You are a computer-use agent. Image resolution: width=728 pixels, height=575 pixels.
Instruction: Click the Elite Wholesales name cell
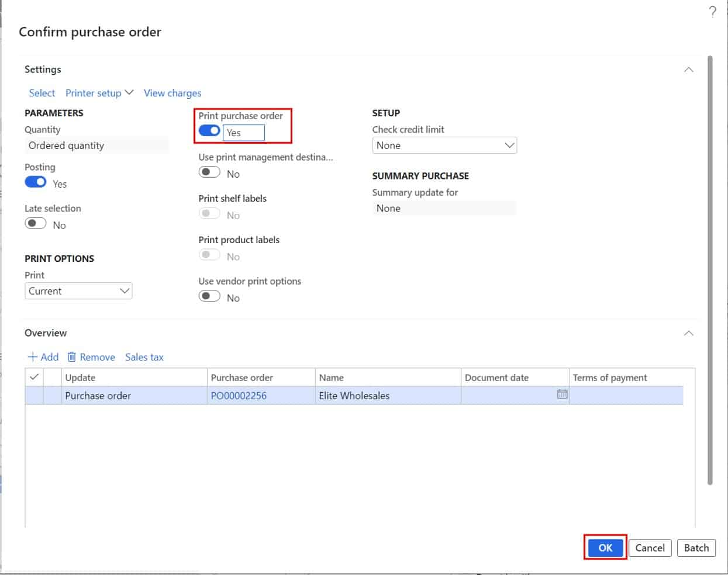point(388,396)
